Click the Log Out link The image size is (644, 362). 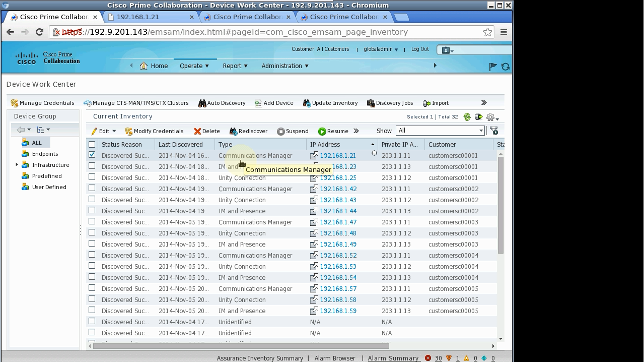pyautogui.click(x=420, y=49)
